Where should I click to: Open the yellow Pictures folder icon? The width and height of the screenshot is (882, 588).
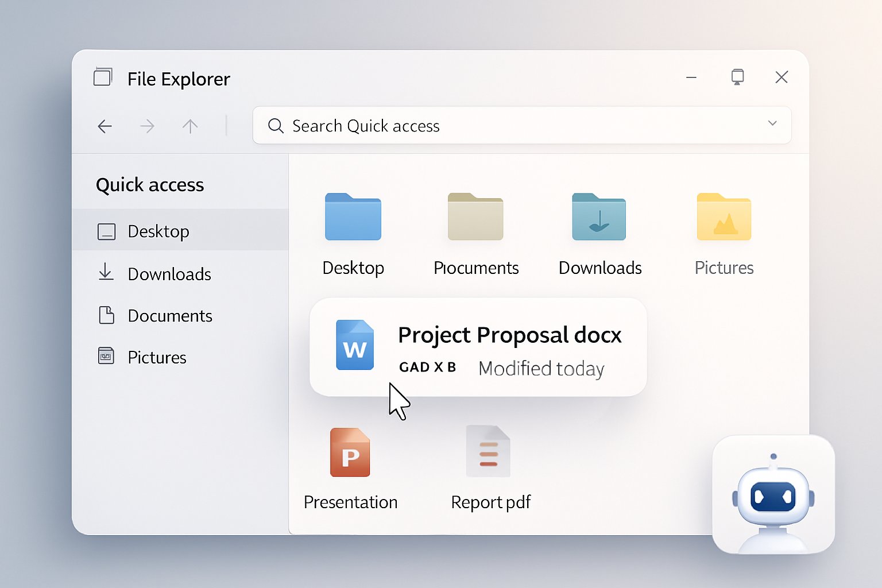click(724, 217)
